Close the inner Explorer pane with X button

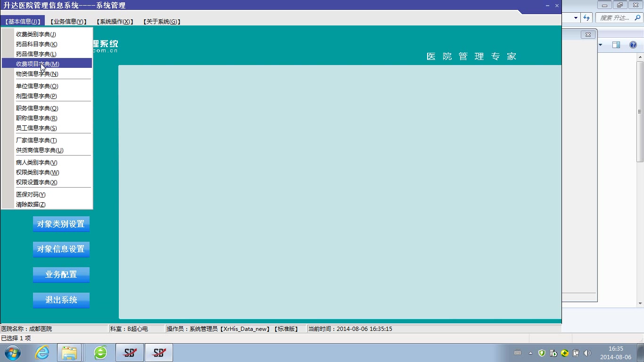588,34
